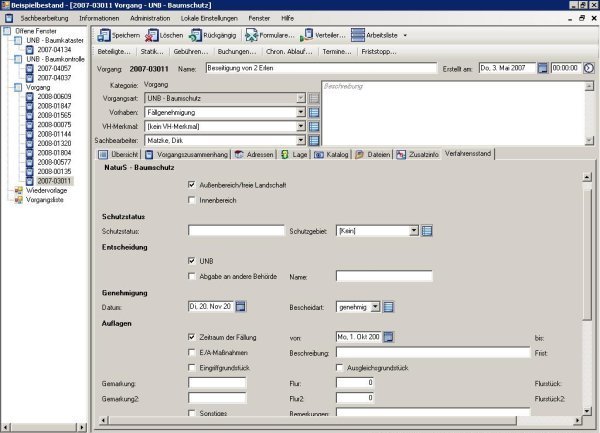
Task: Click the Statik... button
Action: pos(152,51)
